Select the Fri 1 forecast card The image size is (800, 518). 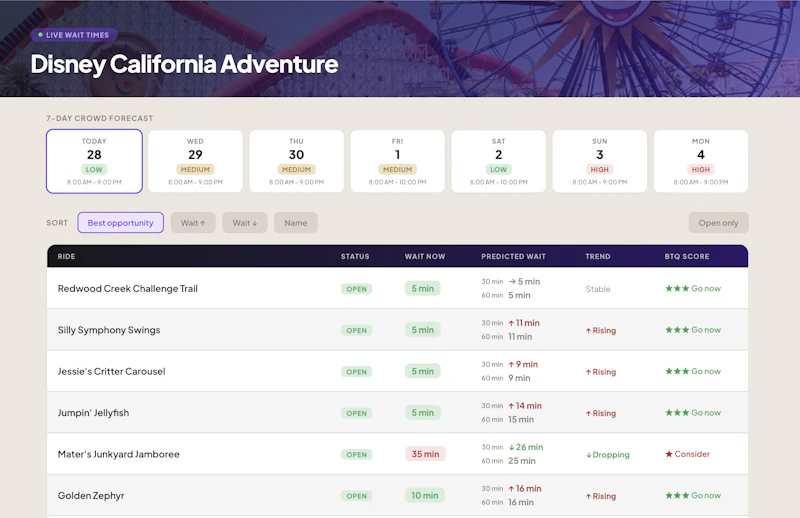(x=397, y=161)
